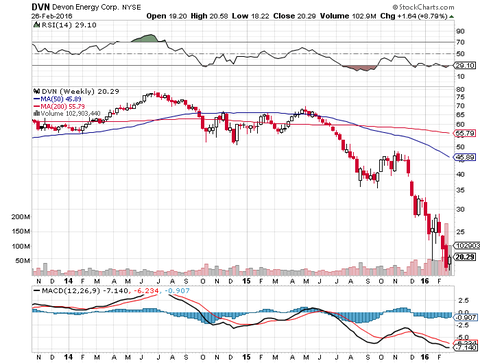Click the 10 level on RSI axis

coord(460,77)
